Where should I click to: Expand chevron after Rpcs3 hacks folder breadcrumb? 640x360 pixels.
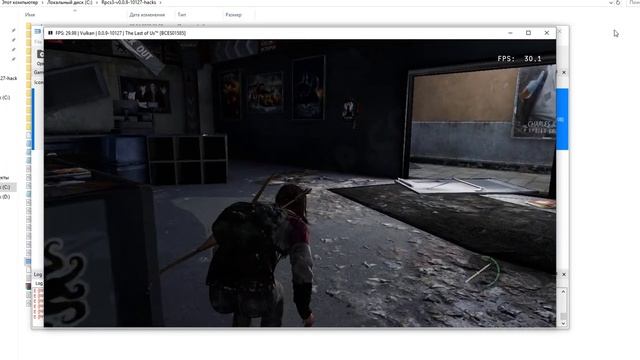[x=160, y=2]
